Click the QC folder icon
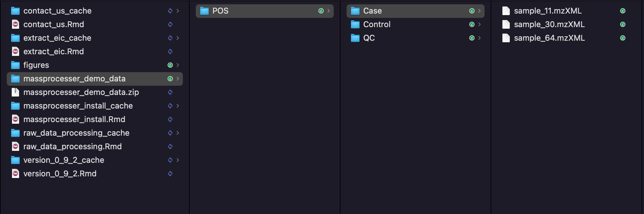 [355, 38]
